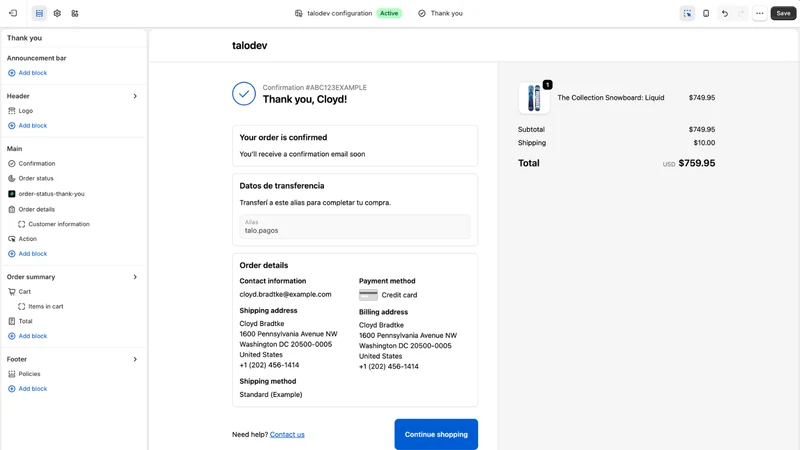The image size is (800, 450).
Task: Click the plus icon beside Announcement bar Add block
Action: (x=12, y=73)
